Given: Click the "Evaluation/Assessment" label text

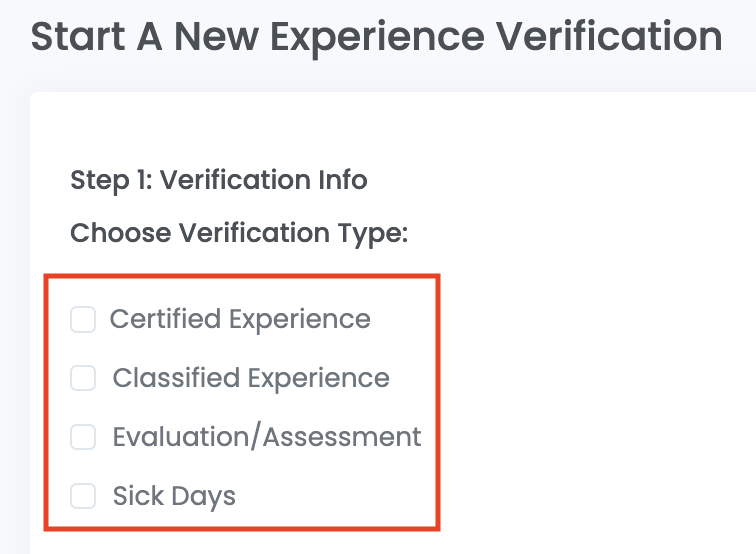Looking at the screenshot, I should [x=267, y=437].
